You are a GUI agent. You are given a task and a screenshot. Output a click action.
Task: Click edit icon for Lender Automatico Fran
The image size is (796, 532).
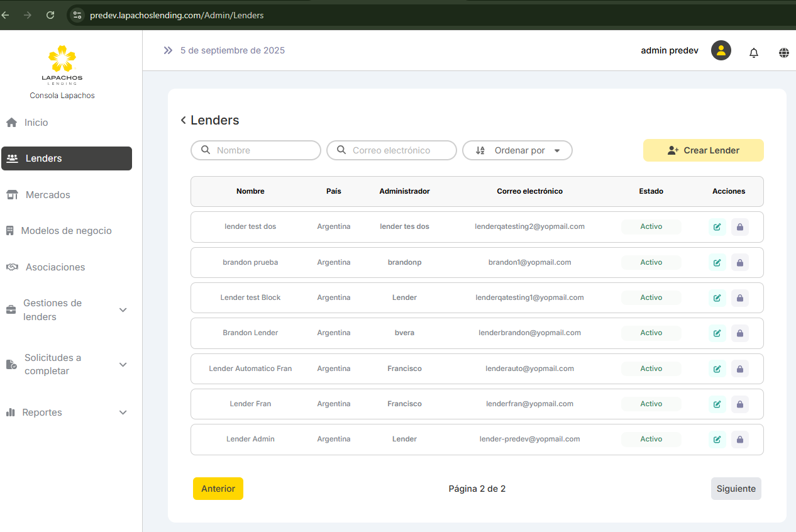pos(717,369)
